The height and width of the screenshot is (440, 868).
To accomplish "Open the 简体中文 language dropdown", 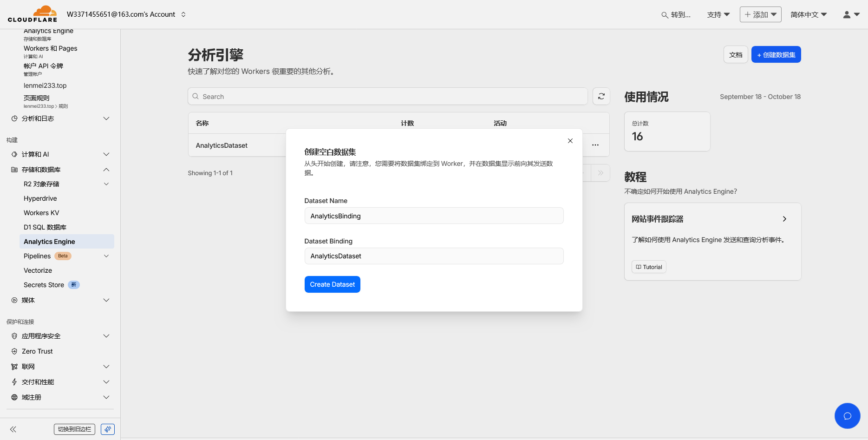I will 808,14.
